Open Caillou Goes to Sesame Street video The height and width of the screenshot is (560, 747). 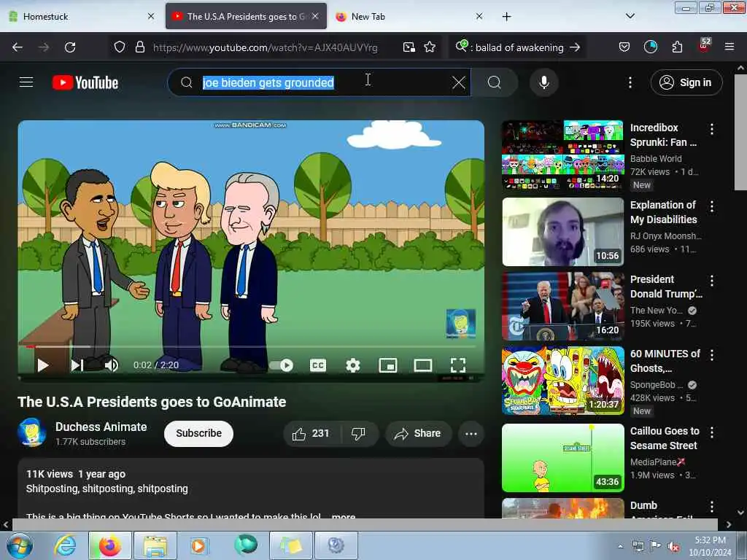pyautogui.click(x=562, y=458)
